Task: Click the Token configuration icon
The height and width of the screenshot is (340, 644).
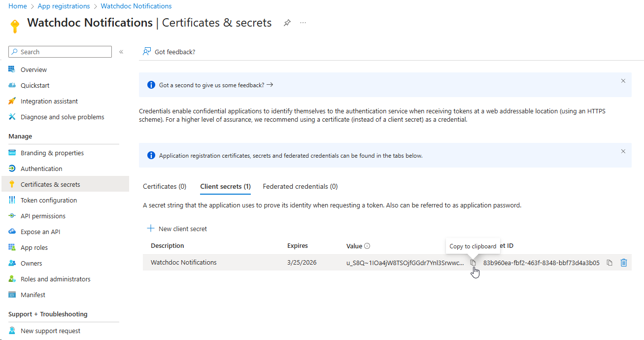Action: 12,200
